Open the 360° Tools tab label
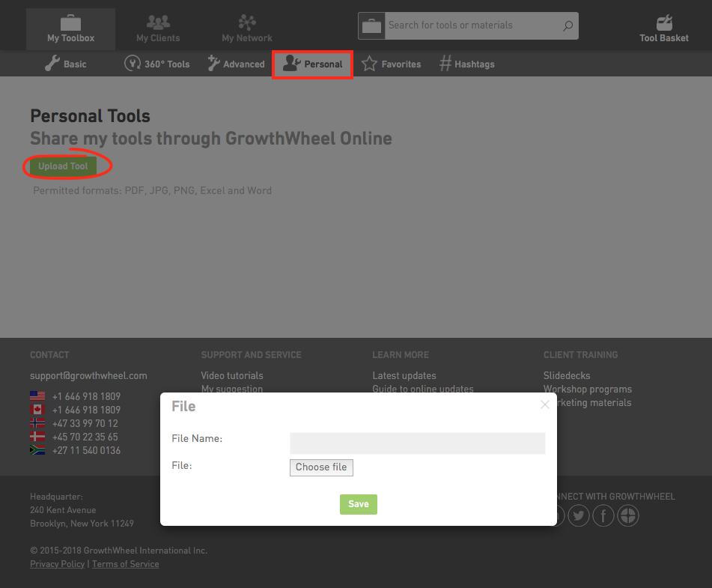Image resolution: width=712 pixels, height=588 pixels. 167,64
